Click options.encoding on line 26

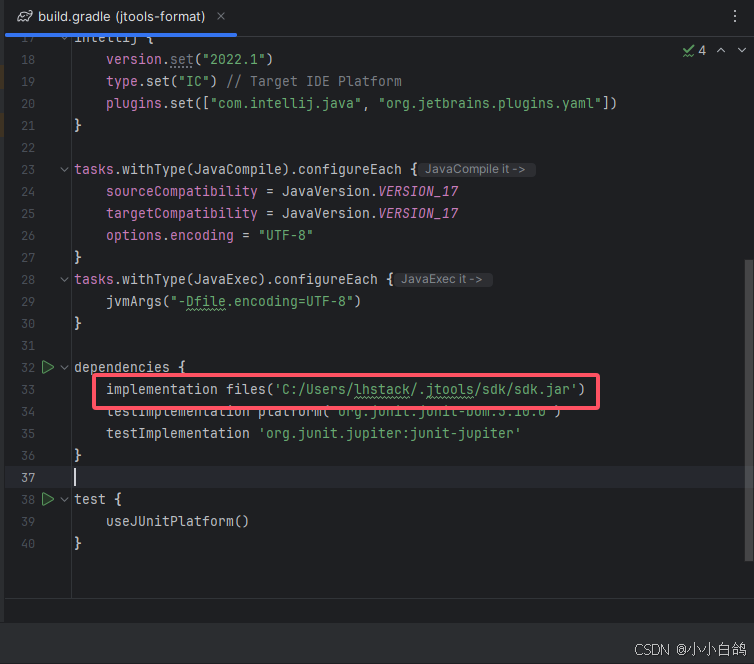coord(170,236)
